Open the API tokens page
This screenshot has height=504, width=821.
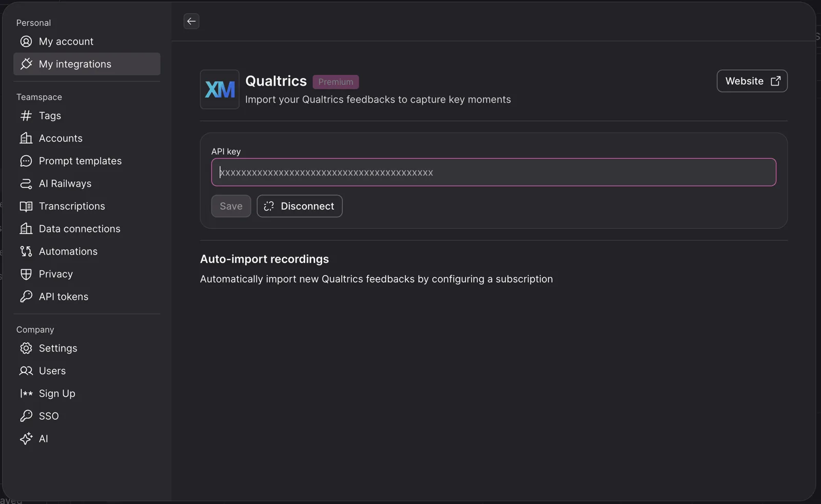pos(87,297)
